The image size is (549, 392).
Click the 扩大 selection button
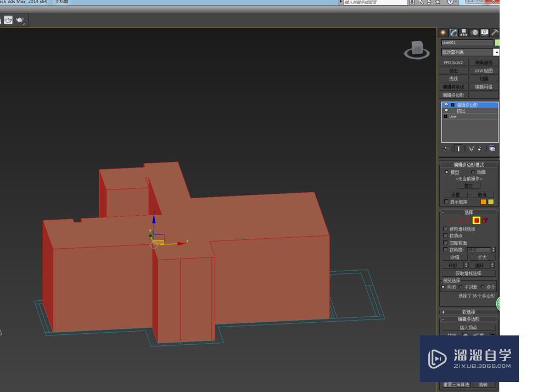point(483,257)
